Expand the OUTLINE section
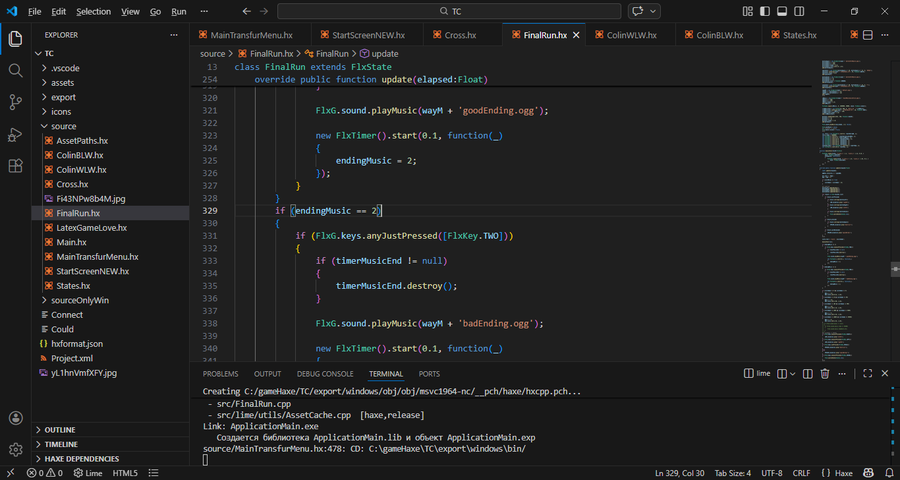Viewport: 900px width, 480px height. pos(60,430)
